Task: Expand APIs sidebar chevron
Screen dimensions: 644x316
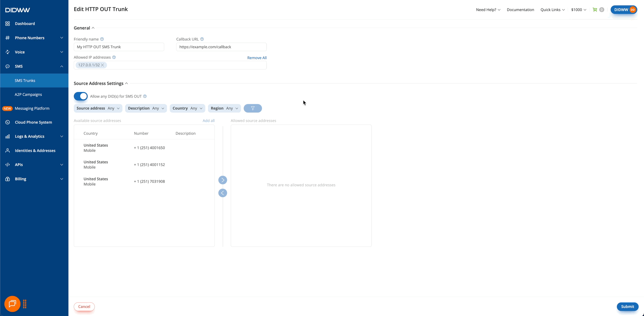Action: point(62,165)
